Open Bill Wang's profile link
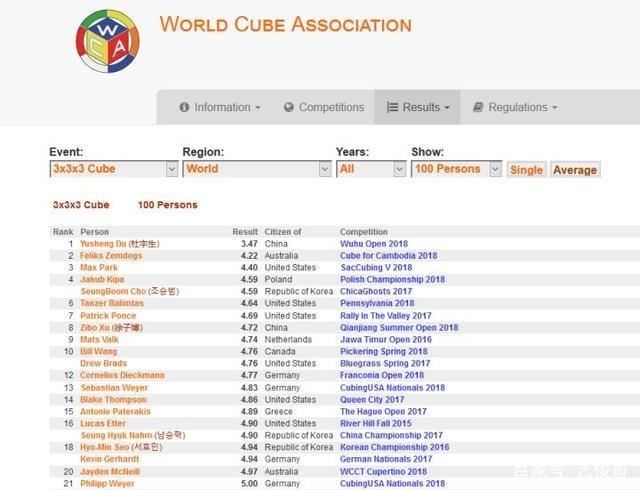The width and height of the screenshot is (640, 490). (x=98, y=351)
